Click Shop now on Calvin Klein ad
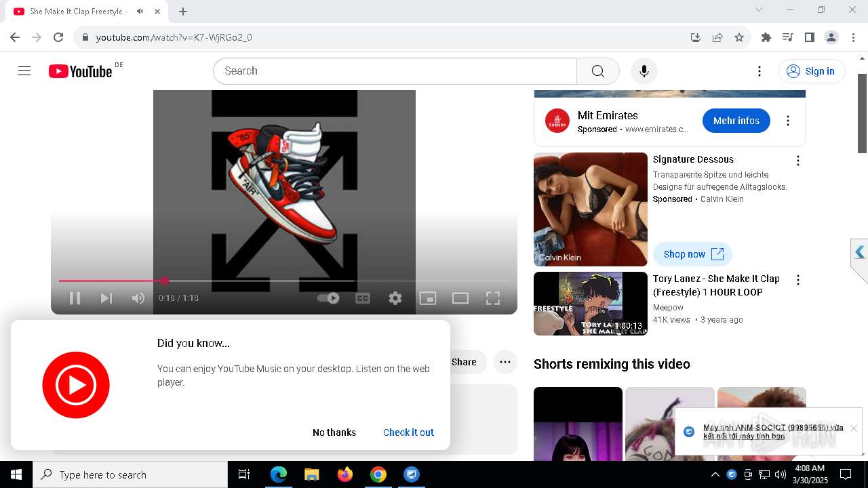 pyautogui.click(x=692, y=254)
